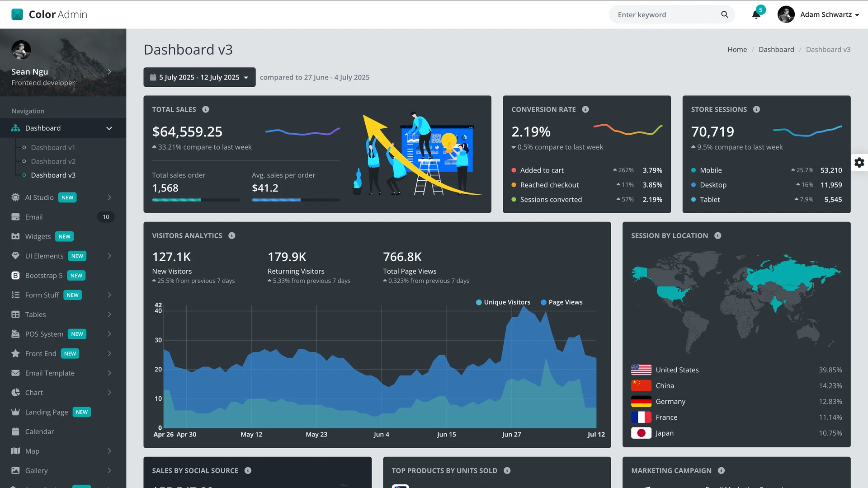Click the Avg. sales per order progress bar

[296, 200]
